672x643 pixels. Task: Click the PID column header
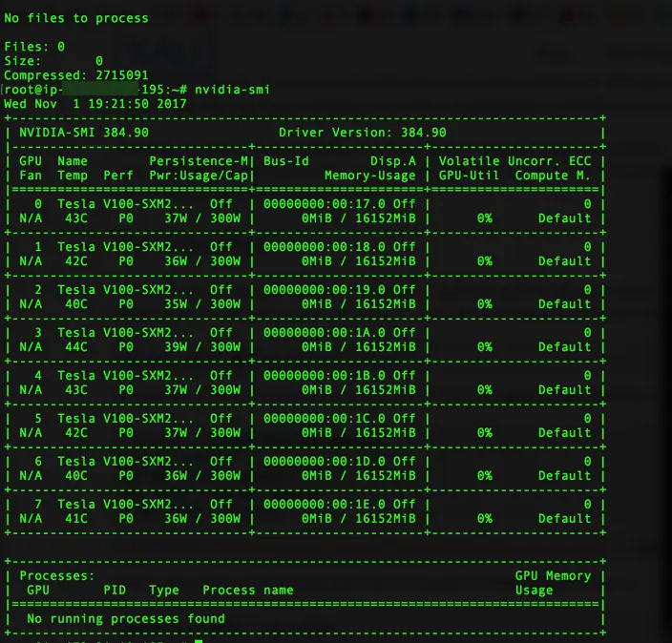click(x=115, y=590)
